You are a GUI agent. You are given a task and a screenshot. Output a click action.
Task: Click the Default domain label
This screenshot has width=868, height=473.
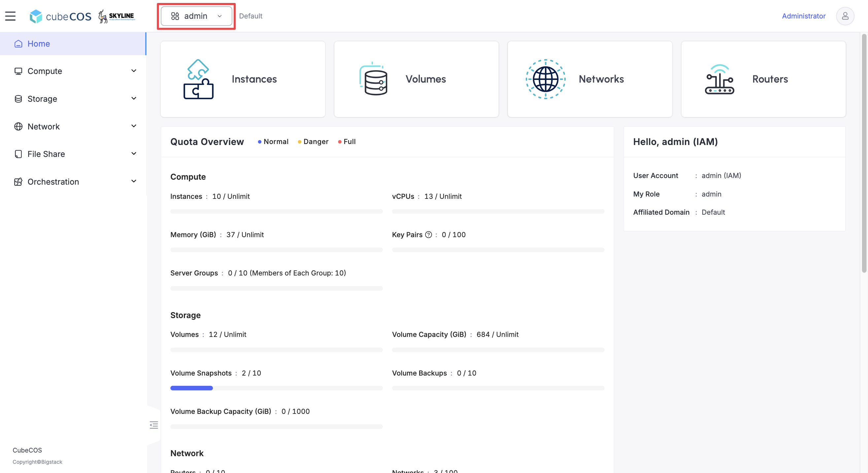click(250, 16)
